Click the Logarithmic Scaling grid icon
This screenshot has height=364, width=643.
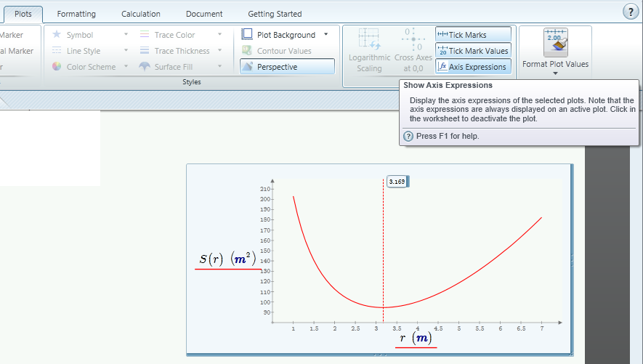coord(369,39)
